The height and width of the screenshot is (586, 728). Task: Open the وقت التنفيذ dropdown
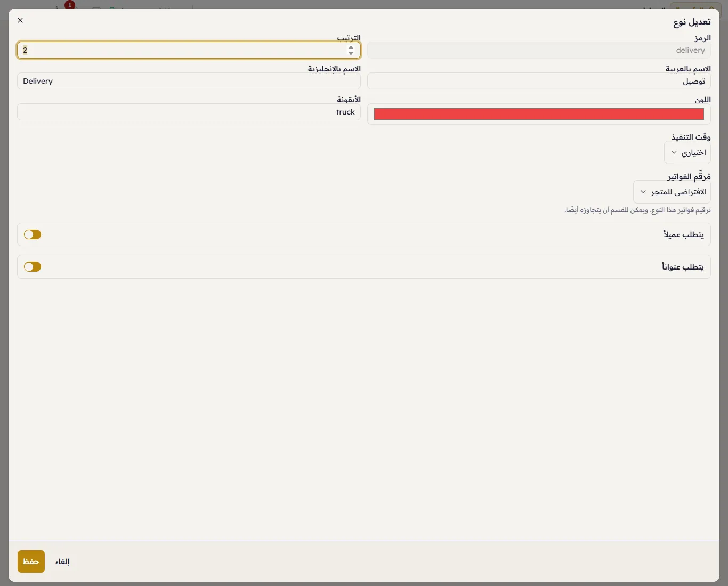pos(687,152)
